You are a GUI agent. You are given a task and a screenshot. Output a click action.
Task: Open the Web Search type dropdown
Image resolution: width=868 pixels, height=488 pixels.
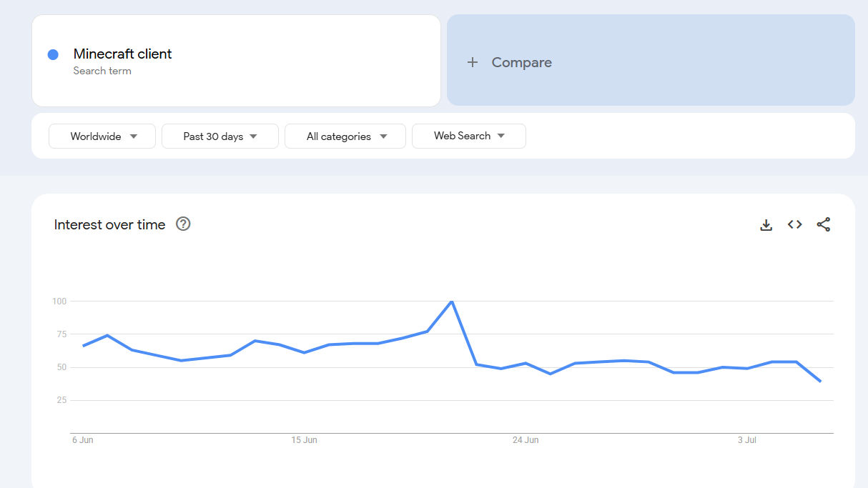click(469, 136)
